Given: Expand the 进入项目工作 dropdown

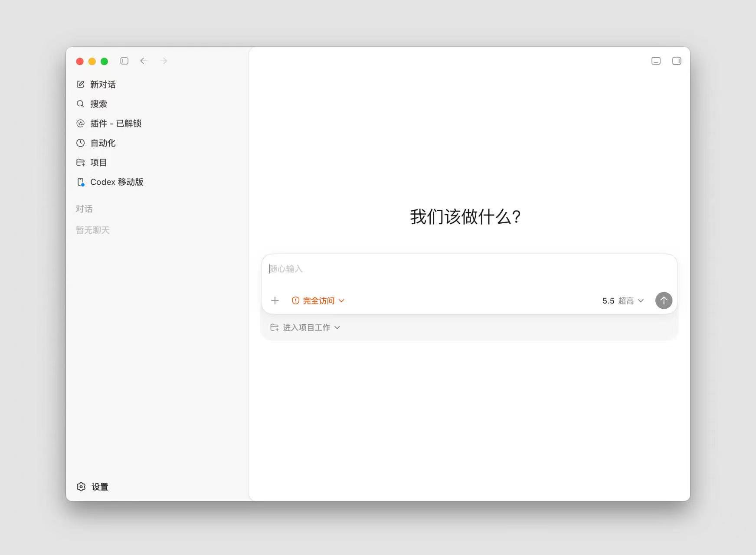Looking at the screenshot, I should pos(305,327).
